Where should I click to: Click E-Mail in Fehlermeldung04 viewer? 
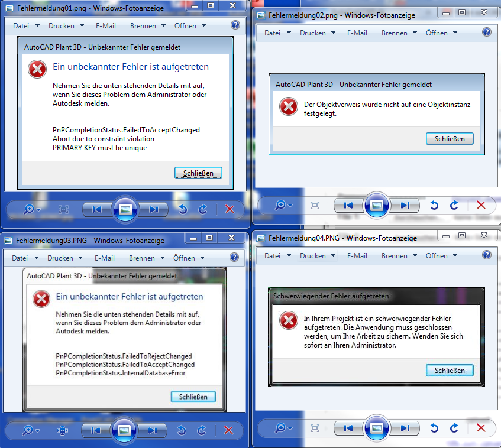click(x=357, y=256)
